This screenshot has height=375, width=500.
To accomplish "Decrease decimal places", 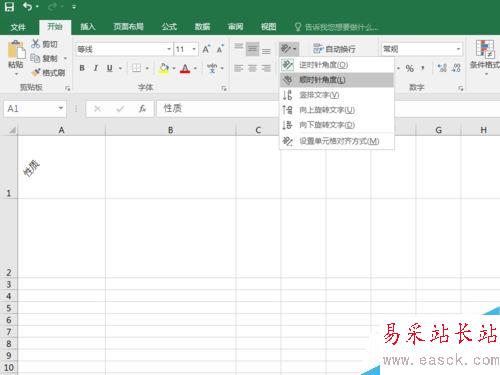I will pos(456,68).
